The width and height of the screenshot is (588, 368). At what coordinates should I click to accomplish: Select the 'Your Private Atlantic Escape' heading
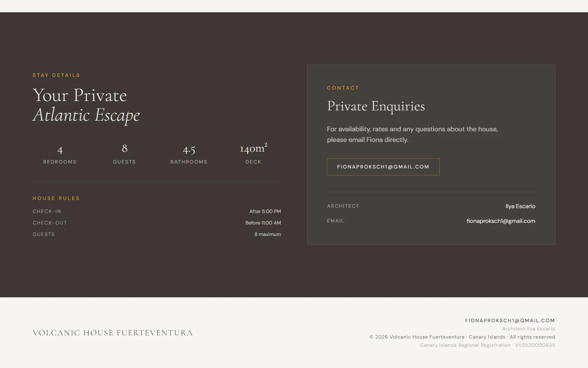click(x=86, y=105)
